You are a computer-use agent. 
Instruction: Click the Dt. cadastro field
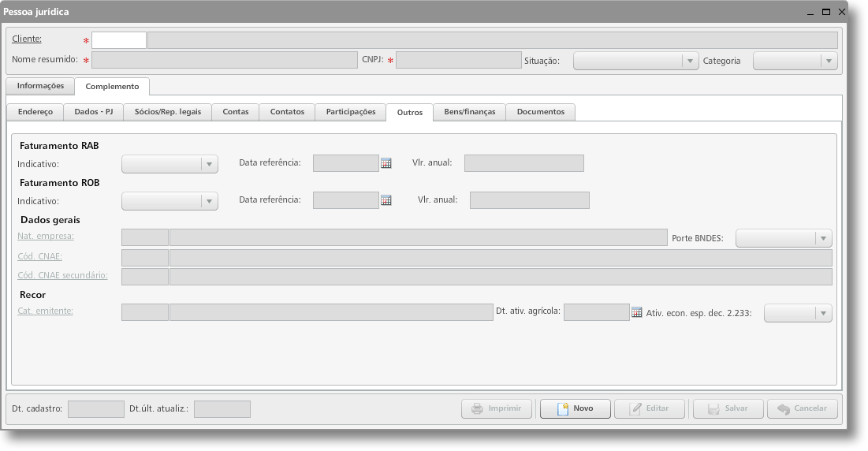tap(96, 409)
